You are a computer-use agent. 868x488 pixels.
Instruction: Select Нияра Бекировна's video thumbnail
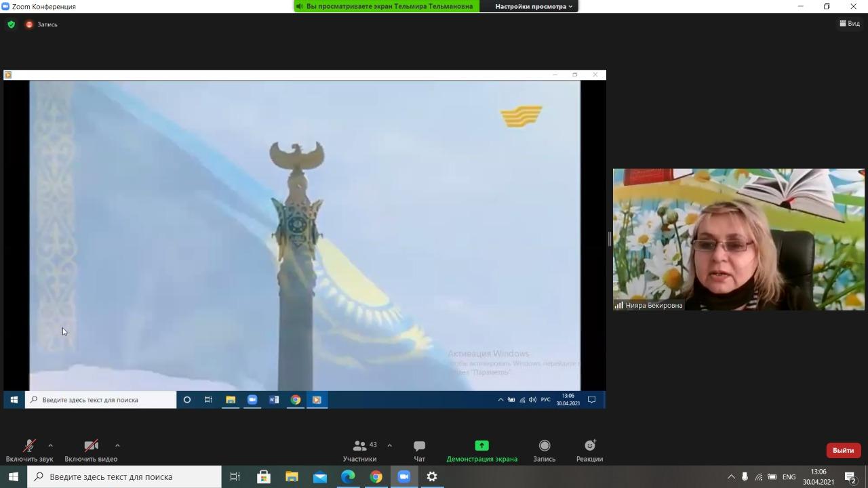click(x=738, y=239)
